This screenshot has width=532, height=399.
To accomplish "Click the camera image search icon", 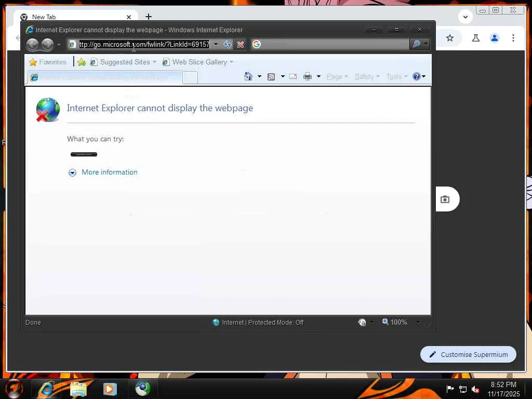I will 445,199.
